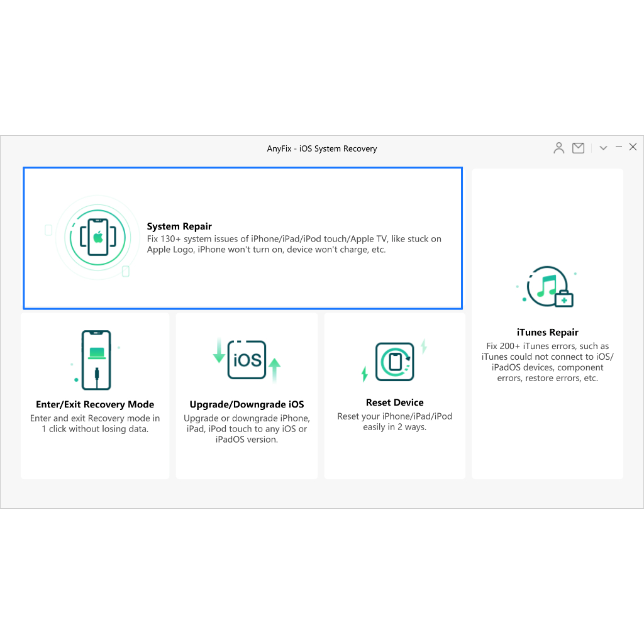Click the Enter/Exit Recovery Mode phone icon
This screenshot has height=644, width=644.
pos(96,360)
